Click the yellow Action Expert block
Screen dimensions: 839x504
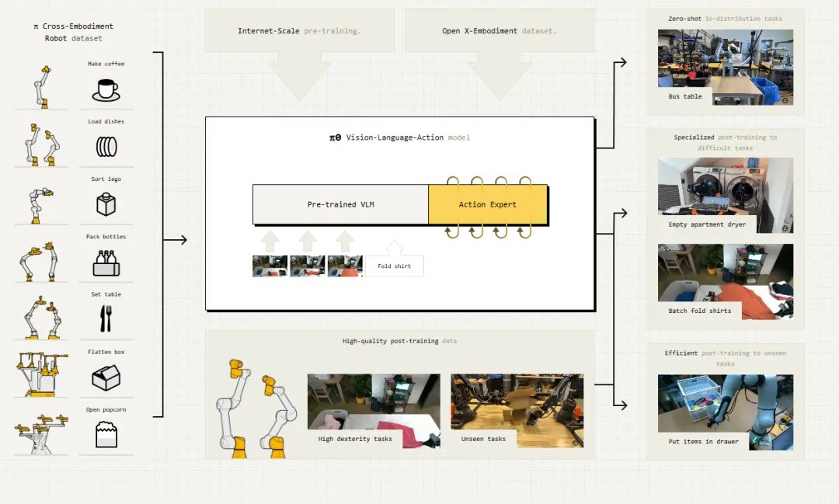[487, 204]
